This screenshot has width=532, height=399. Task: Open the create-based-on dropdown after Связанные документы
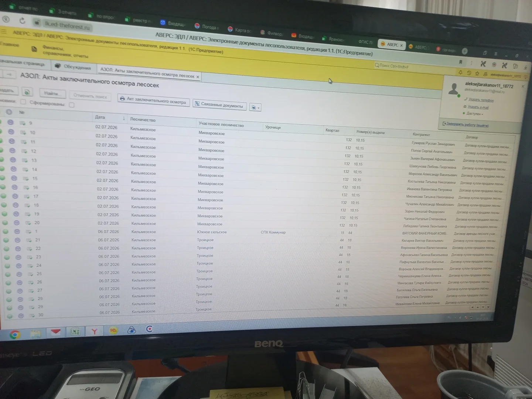click(255, 108)
